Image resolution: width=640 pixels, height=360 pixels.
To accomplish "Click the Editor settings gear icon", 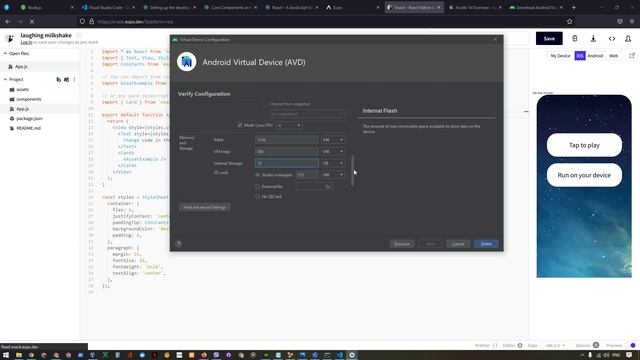I will 520,345.
